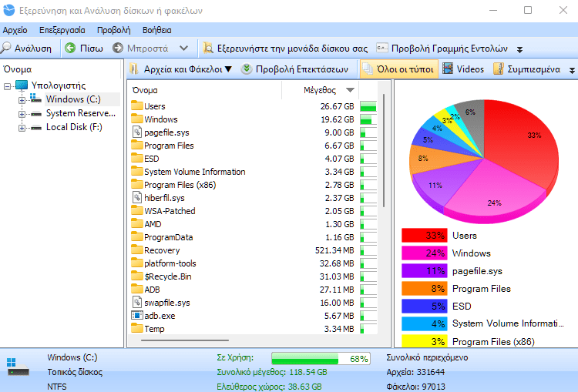Select System Reserve... drive in tree
This screenshot has height=392, width=578.
tap(81, 113)
